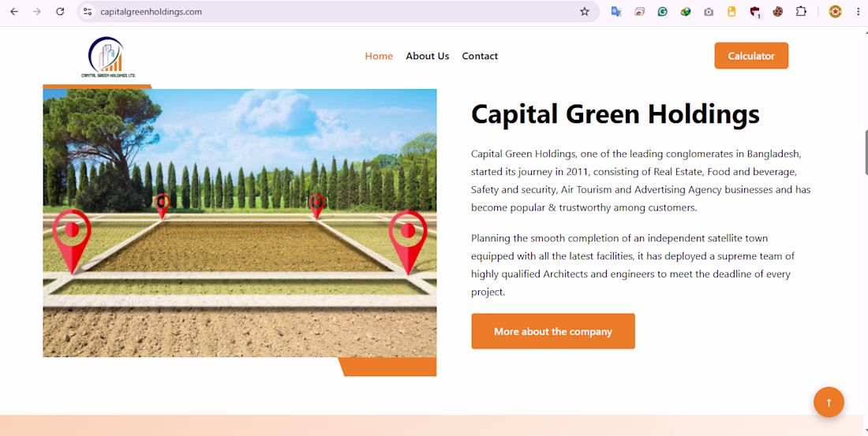Go back to the previous page
The width and height of the screenshot is (868, 436).
[14, 12]
